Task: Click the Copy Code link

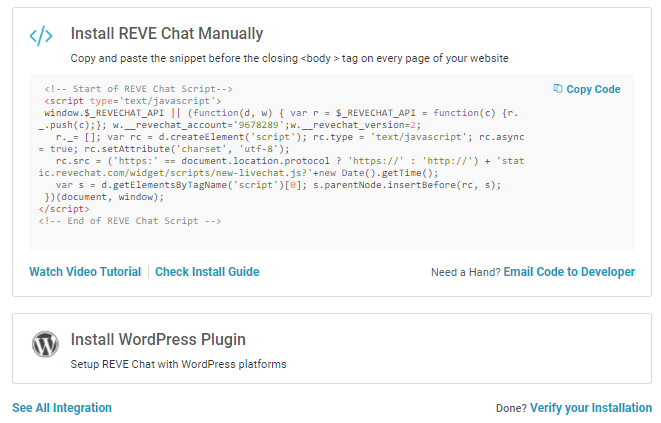Action: [x=593, y=89]
